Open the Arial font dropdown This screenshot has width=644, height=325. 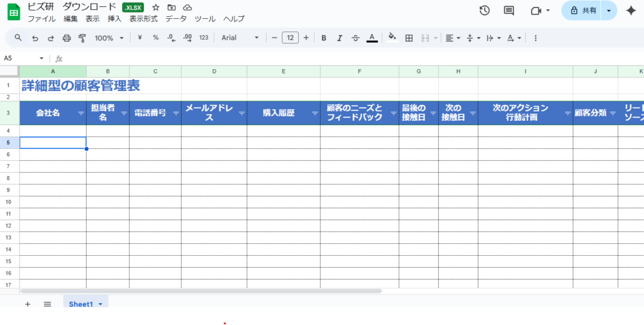240,38
